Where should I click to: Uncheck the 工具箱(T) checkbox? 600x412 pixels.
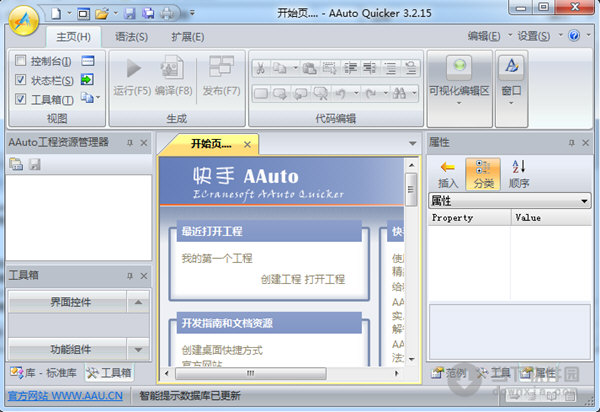tap(21, 99)
